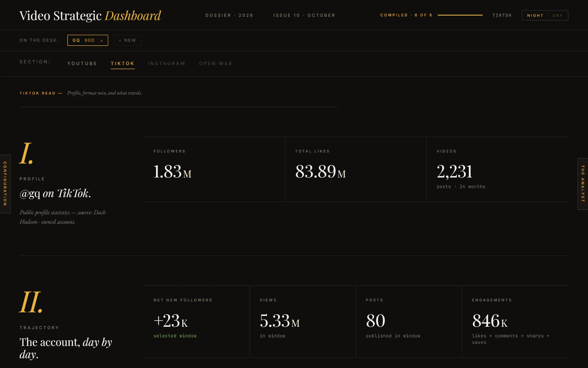Go to the Open Web section
The image size is (588, 368).
pyautogui.click(x=216, y=64)
